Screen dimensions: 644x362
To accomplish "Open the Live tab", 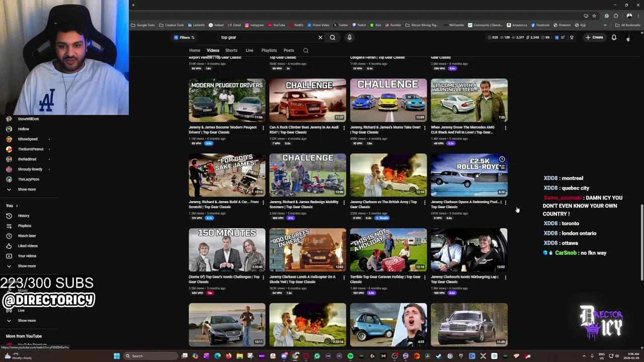I will (250, 50).
